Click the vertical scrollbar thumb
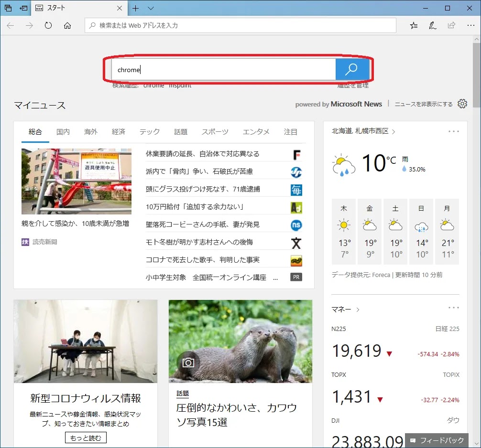 (x=476, y=75)
